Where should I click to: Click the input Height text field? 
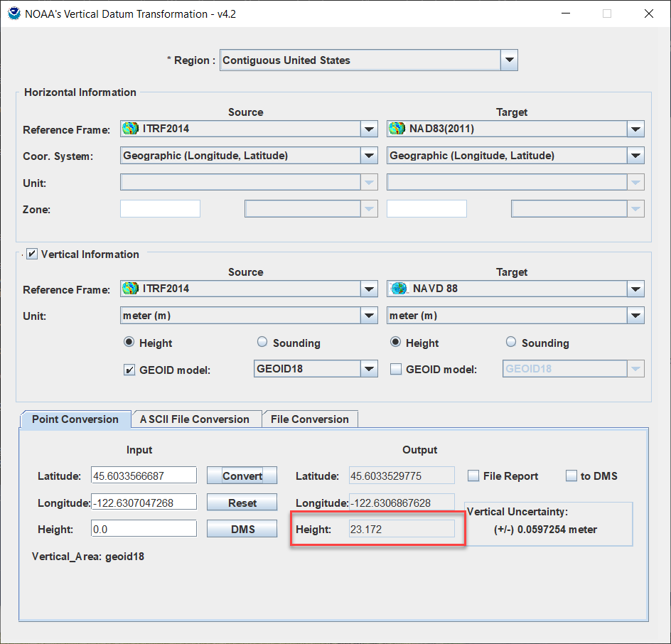click(x=144, y=529)
